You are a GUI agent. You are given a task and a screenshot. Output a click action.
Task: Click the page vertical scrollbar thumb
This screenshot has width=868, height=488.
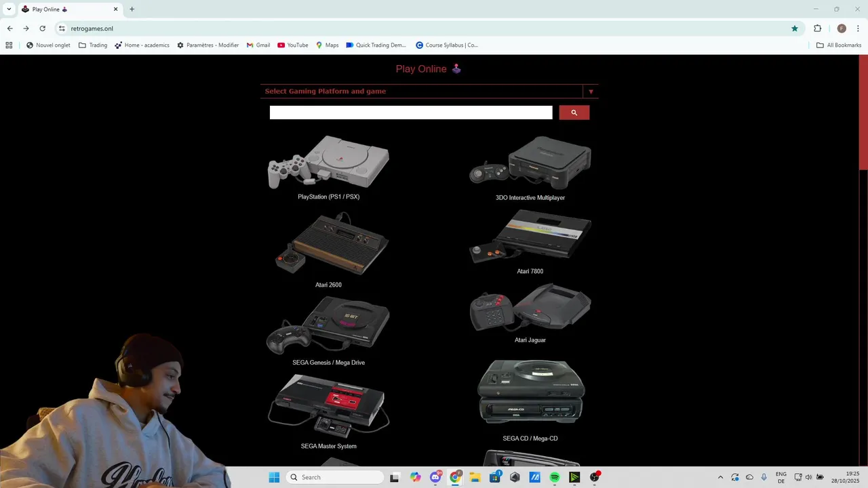(x=863, y=113)
